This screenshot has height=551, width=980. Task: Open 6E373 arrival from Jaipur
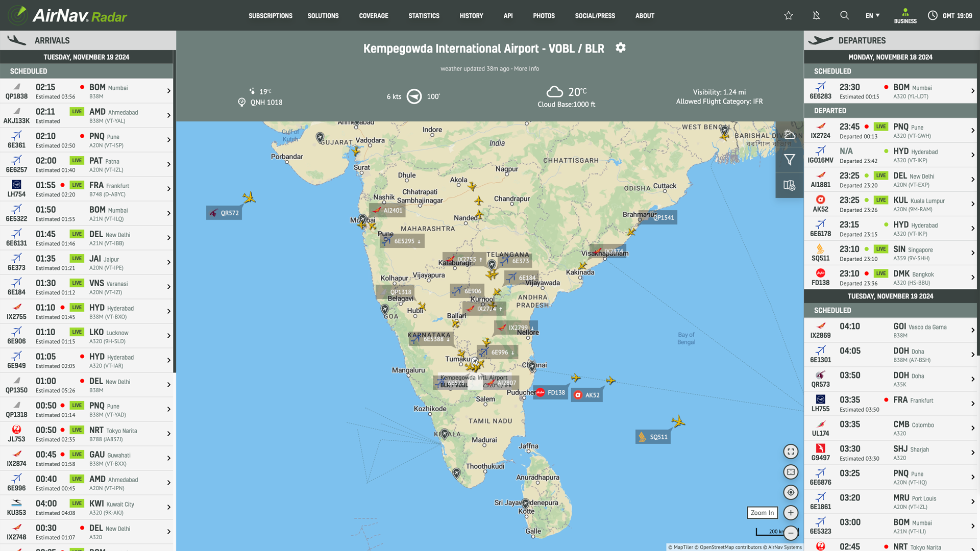click(x=87, y=262)
